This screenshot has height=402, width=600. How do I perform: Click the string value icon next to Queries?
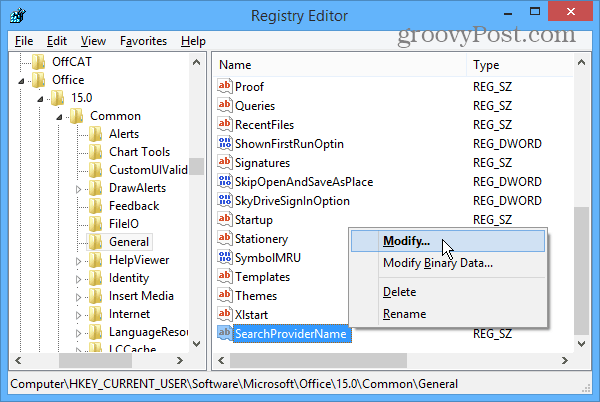225,105
